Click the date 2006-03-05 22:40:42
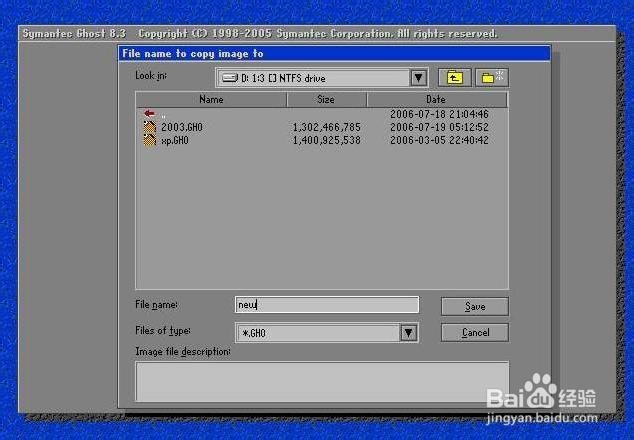The width and height of the screenshot is (634, 440). (440, 140)
